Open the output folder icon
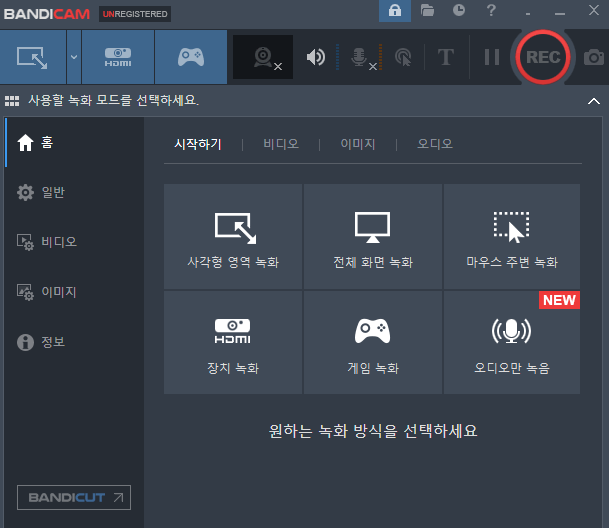 click(427, 10)
